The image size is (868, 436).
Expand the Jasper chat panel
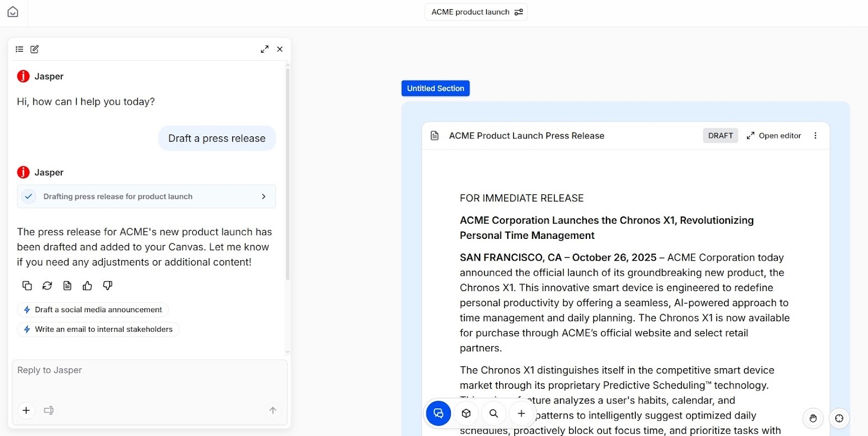point(265,49)
